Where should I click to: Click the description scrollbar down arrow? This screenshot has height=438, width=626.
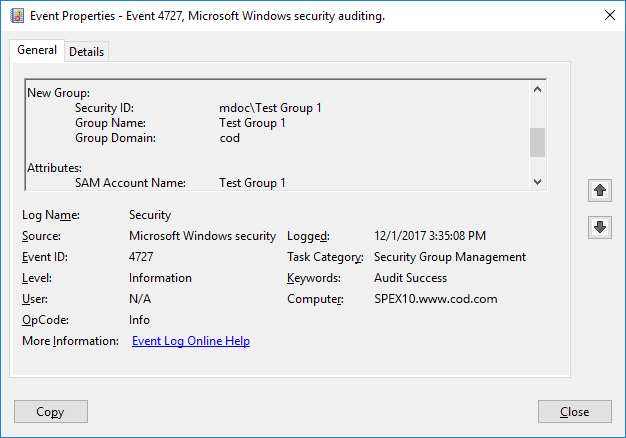point(537,182)
